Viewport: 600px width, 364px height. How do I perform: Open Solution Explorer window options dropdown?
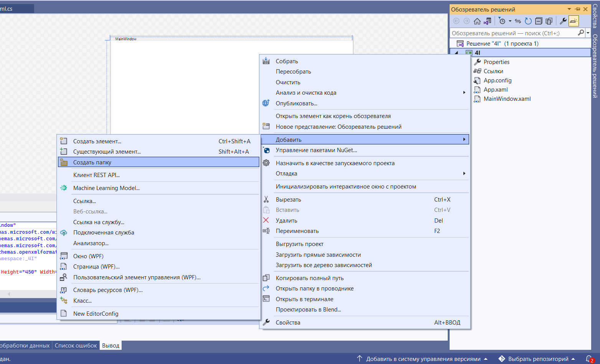click(x=569, y=9)
